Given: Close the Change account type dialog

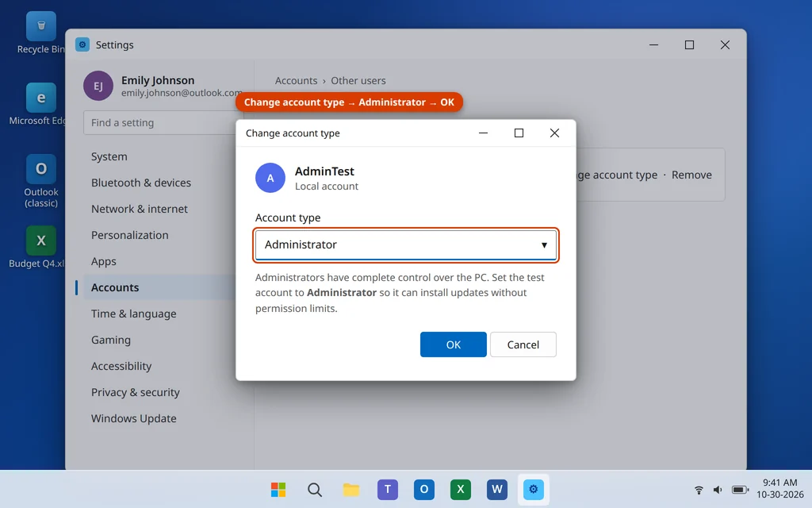Looking at the screenshot, I should point(554,133).
